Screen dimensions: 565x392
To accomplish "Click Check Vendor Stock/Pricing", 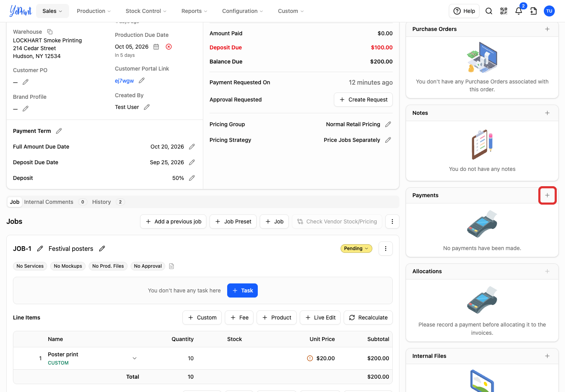I will click(337, 221).
